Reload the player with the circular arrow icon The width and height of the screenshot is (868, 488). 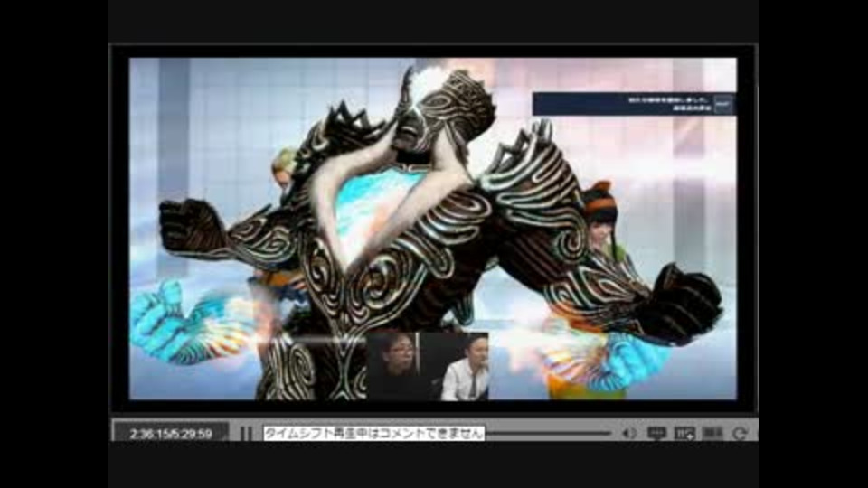tap(741, 434)
